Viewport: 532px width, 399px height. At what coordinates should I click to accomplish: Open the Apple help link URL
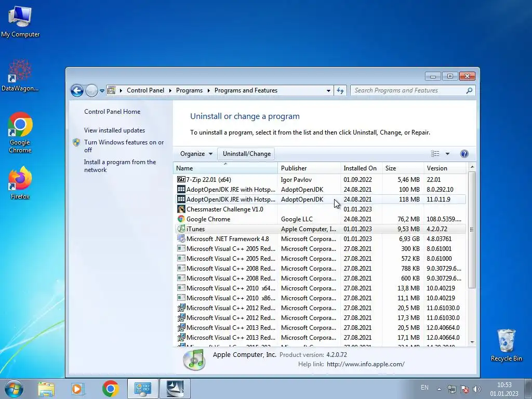365,364
